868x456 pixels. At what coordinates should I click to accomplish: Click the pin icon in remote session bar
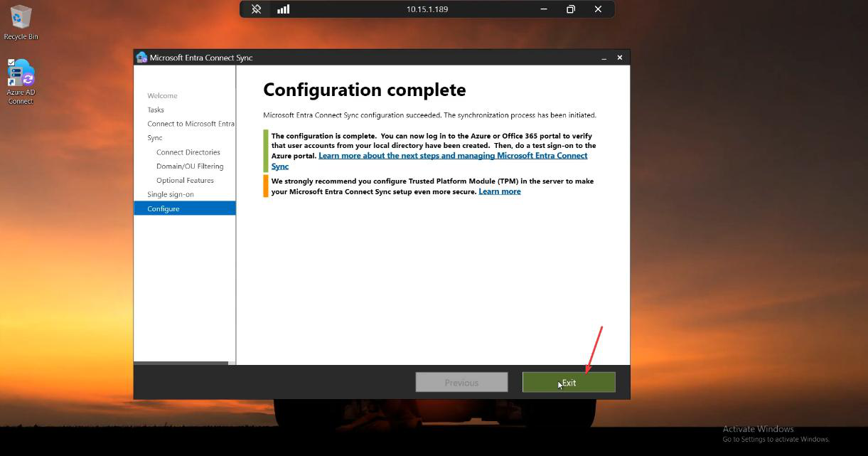[x=257, y=9]
